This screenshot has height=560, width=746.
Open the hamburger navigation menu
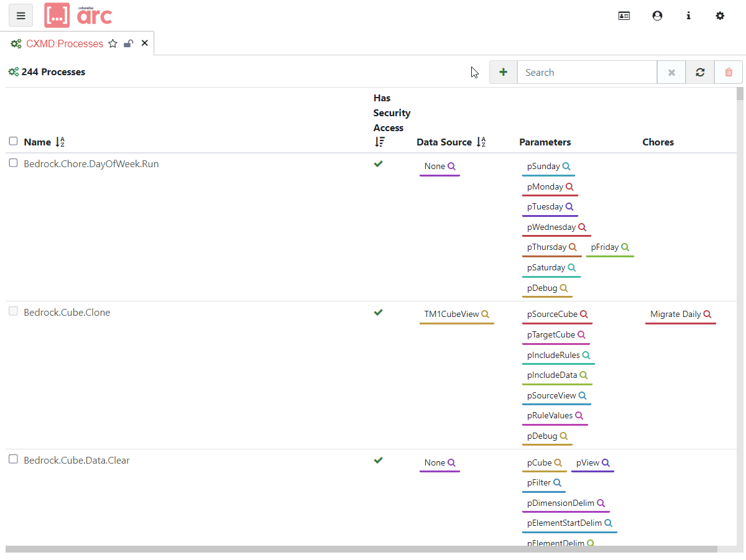pyautogui.click(x=21, y=16)
